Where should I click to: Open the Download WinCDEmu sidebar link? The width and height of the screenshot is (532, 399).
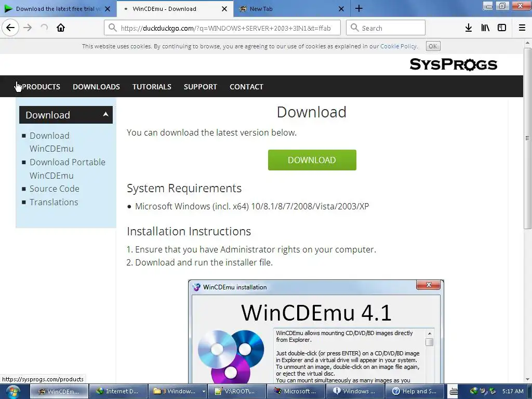click(x=51, y=142)
